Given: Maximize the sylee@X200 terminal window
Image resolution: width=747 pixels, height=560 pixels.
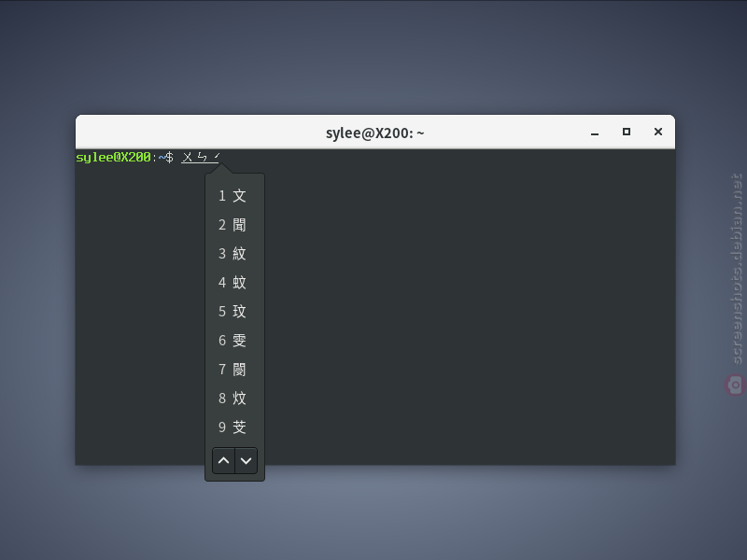Looking at the screenshot, I should pos(627,132).
